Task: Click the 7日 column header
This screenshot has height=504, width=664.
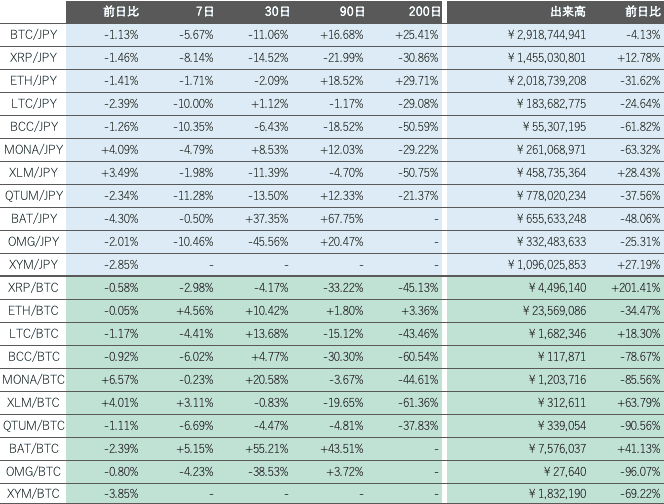Action: coord(204,12)
